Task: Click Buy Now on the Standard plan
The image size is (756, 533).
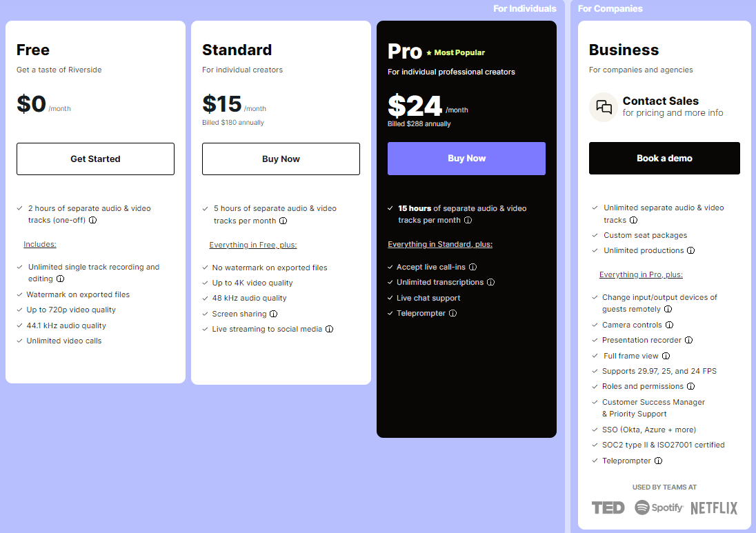Action: pyautogui.click(x=281, y=159)
